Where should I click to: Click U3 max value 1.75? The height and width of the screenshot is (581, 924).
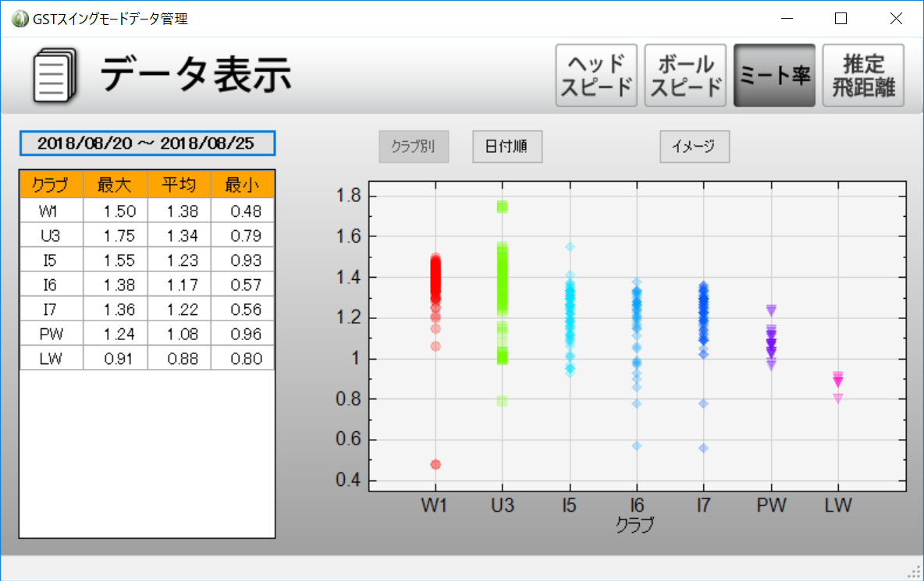point(115,236)
